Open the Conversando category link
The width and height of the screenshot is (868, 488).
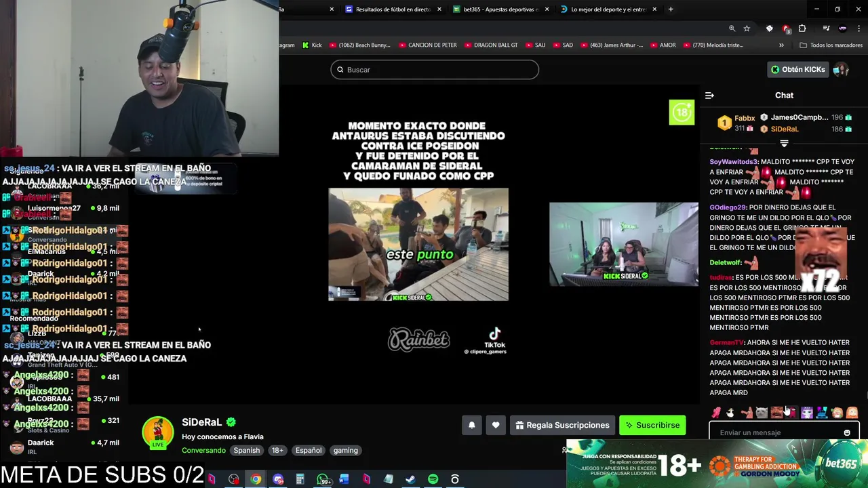(x=203, y=450)
